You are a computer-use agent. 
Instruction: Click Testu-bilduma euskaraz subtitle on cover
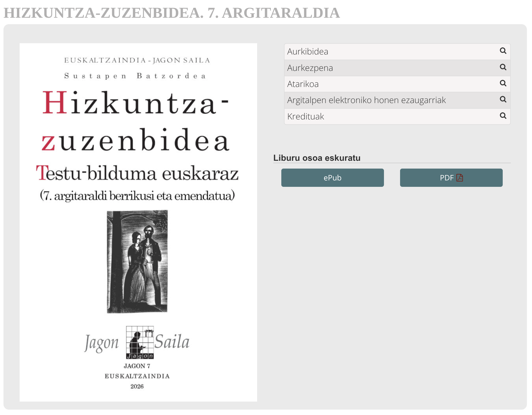[137, 173]
